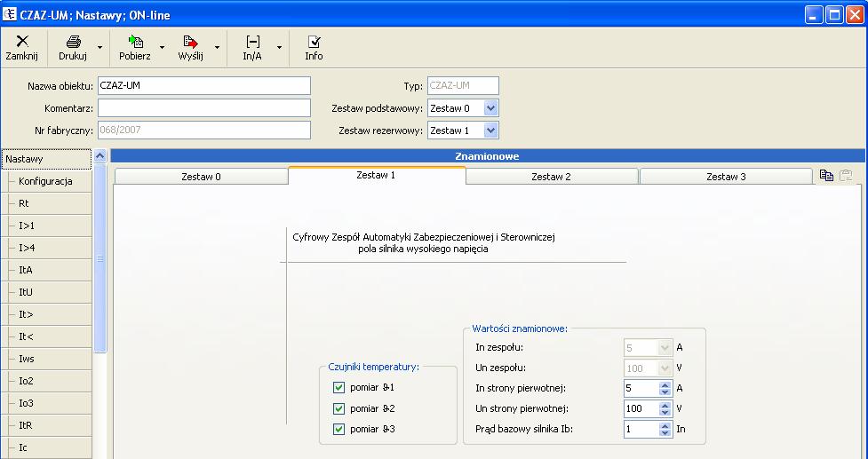
Task: Click the paste set icon beside Zestaw 3
Action: point(845,175)
